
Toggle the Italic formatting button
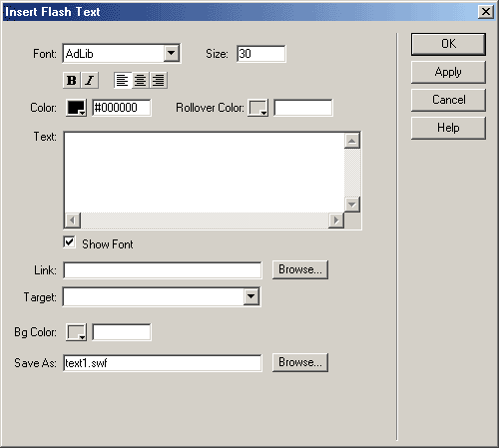pyautogui.click(x=90, y=80)
